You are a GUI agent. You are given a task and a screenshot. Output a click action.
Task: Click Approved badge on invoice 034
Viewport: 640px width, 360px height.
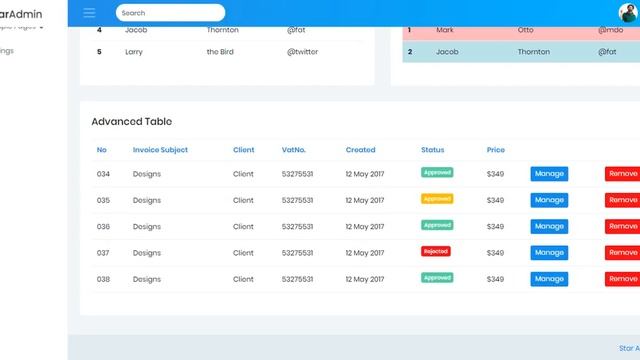[437, 173]
